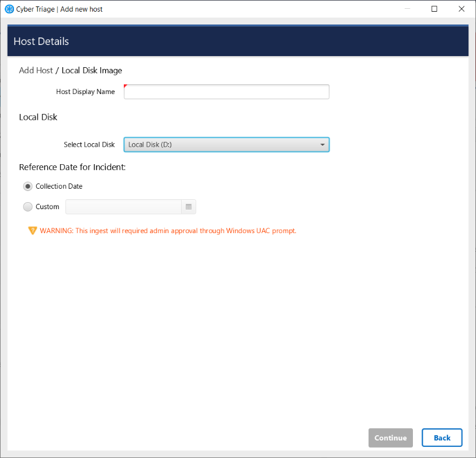Click the Local Disk section heading
The height and width of the screenshot is (458, 476).
click(x=37, y=117)
